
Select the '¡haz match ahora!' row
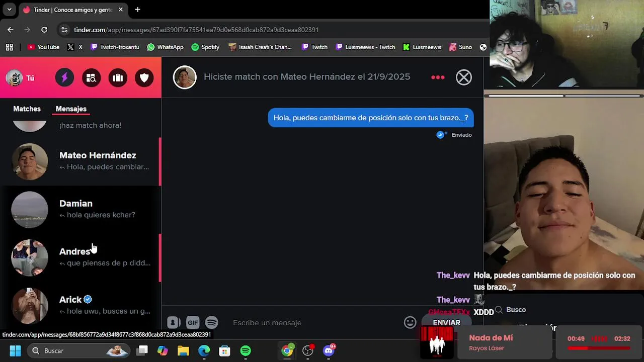[x=80, y=126]
